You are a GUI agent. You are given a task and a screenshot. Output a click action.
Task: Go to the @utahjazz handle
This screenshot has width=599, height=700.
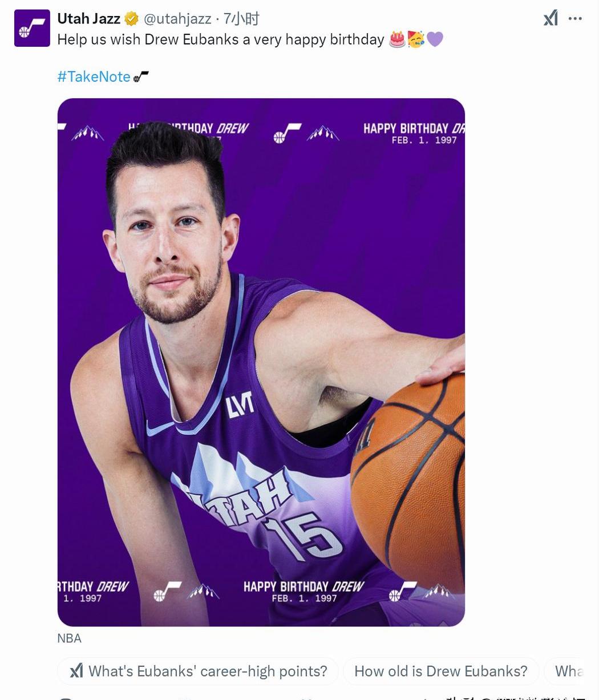point(177,19)
